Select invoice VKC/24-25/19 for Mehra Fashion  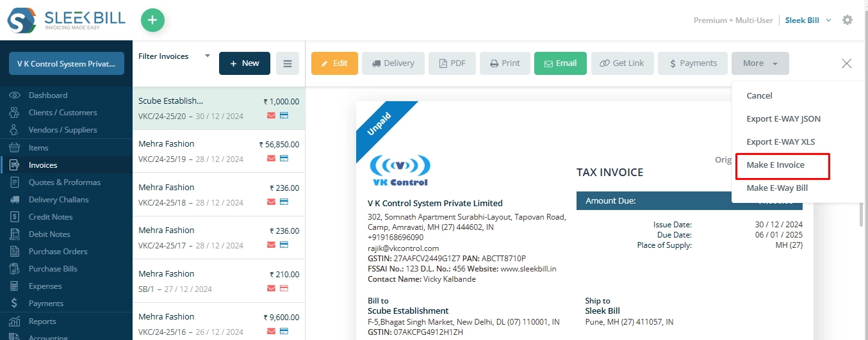click(218, 151)
